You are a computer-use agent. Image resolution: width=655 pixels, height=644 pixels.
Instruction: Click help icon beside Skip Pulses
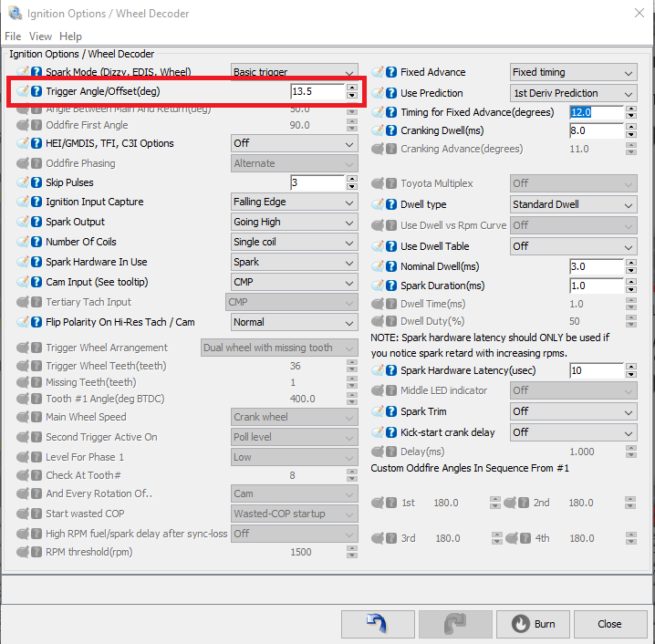[x=36, y=182]
